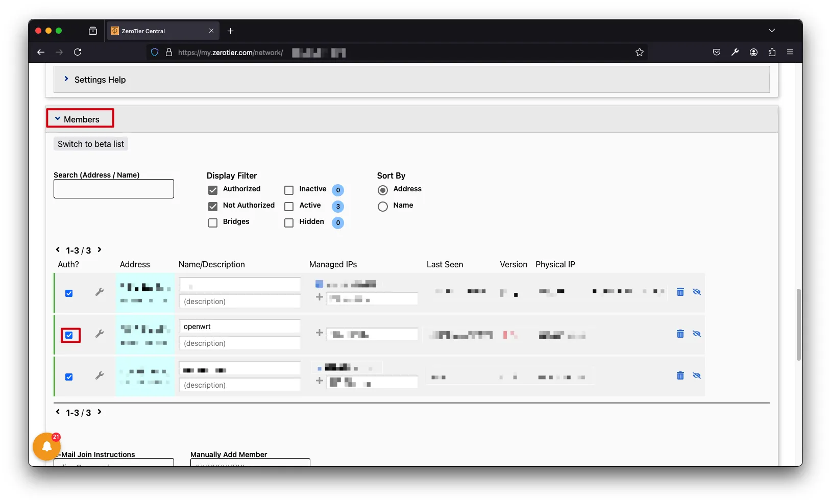Open the Firefox account profile icon
The image size is (831, 504).
pyautogui.click(x=753, y=53)
